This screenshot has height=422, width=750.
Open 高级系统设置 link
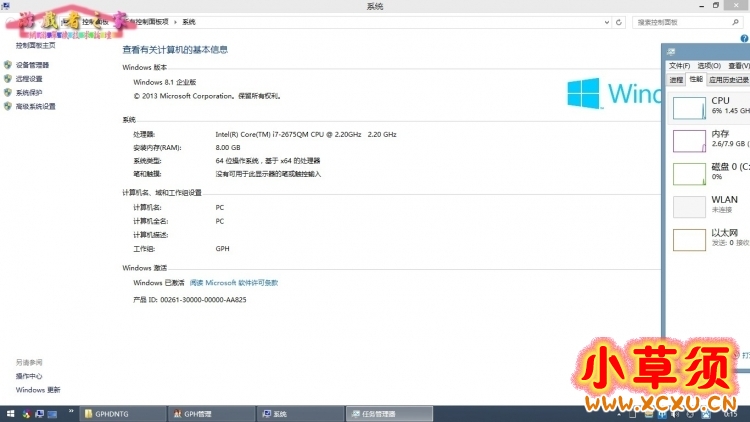tap(35, 107)
